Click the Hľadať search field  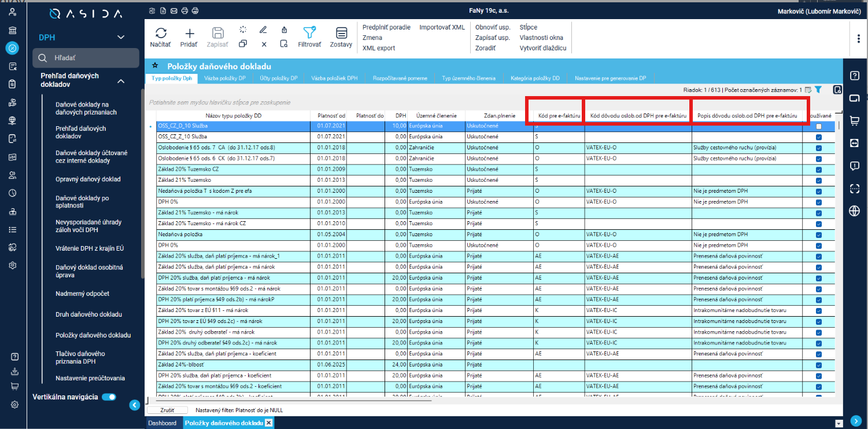pos(86,58)
